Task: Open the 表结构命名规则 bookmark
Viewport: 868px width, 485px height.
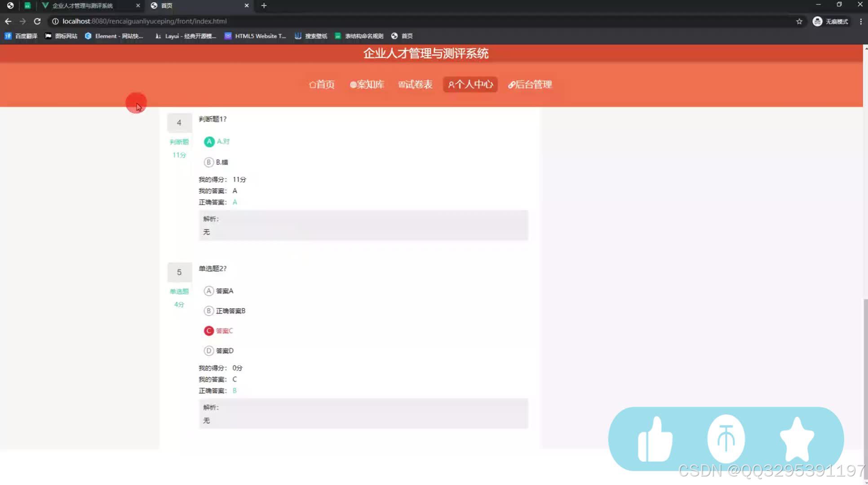Action: [x=359, y=36]
